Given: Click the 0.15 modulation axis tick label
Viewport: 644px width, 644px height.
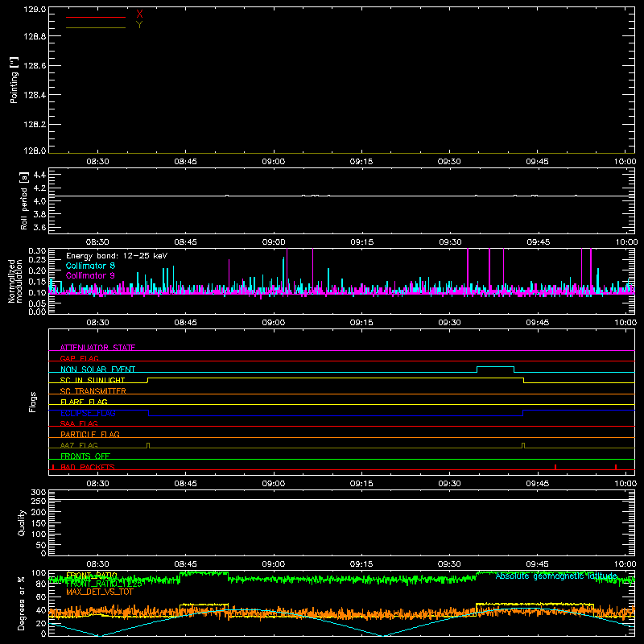Looking at the screenshot, I should (x=37, y=282).
